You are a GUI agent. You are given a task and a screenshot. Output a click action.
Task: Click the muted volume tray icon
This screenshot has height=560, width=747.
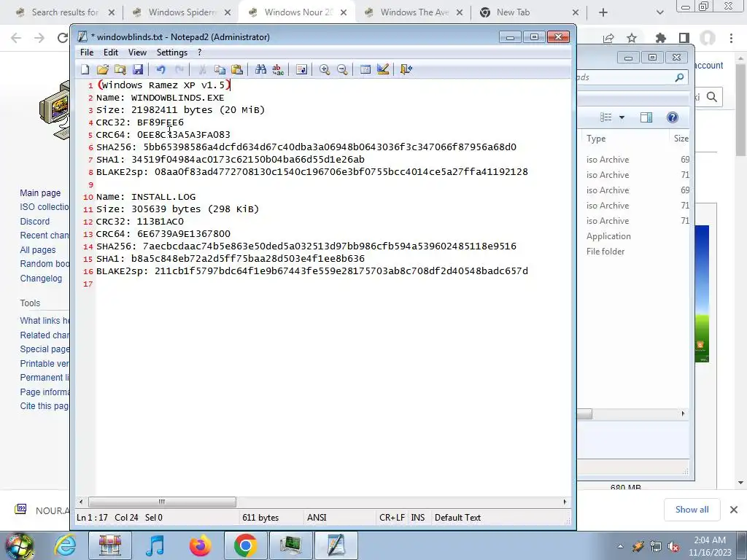[673, 547]
